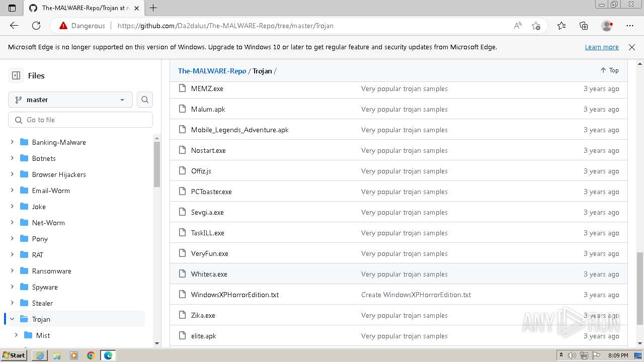Open Sevgi.a.exe file
The height and width of the screenshot is (362, 644).
coord(207,212)
